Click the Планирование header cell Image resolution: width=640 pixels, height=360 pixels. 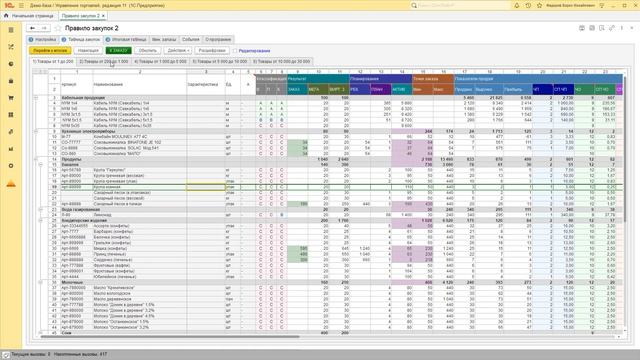[380, 78]
